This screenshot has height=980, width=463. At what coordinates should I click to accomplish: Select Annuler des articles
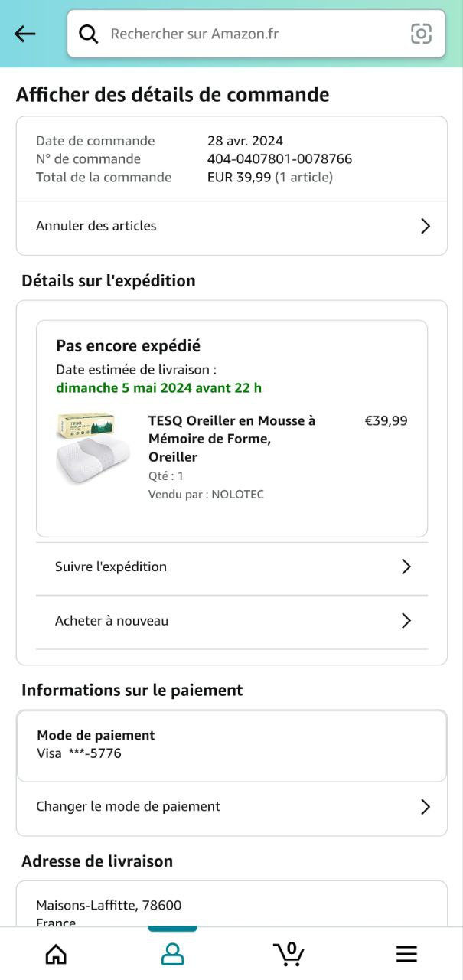coord(96,226)
